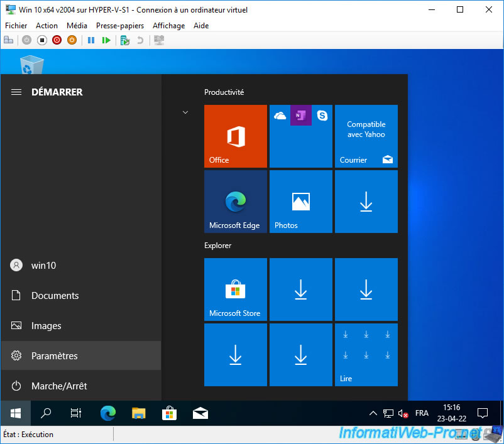Select the Recycle Bin desktop icon
This screenshot has height=444, width=504.
click(x=31, y=65)
